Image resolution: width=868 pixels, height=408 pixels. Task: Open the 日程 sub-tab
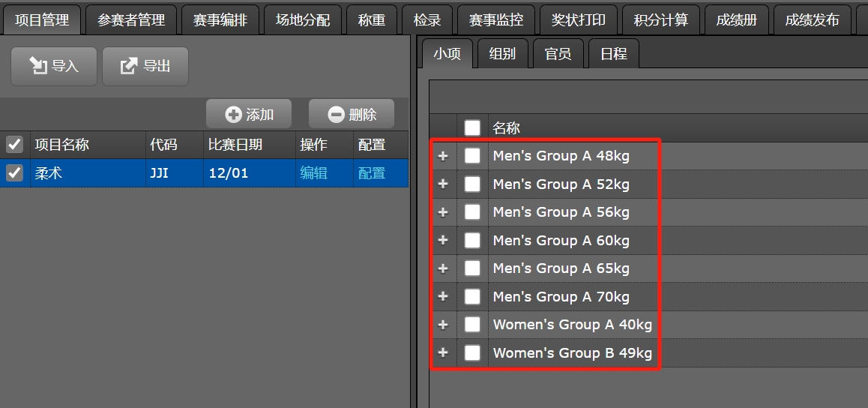613,54
